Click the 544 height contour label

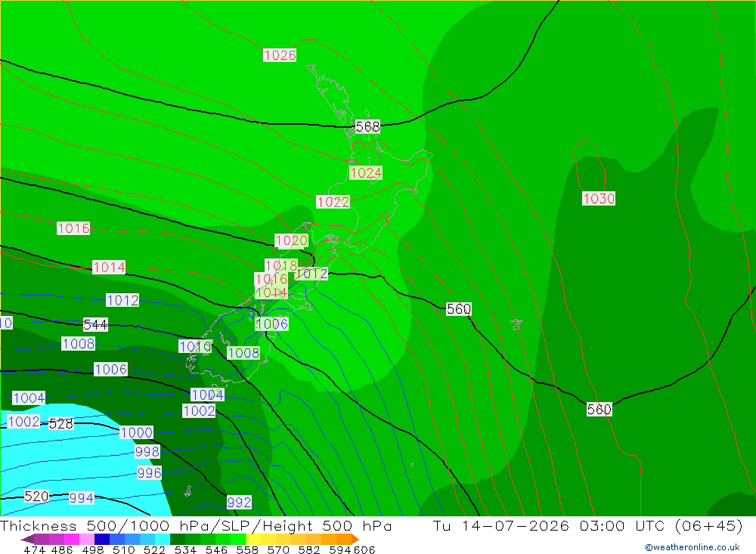click(95, 325)
